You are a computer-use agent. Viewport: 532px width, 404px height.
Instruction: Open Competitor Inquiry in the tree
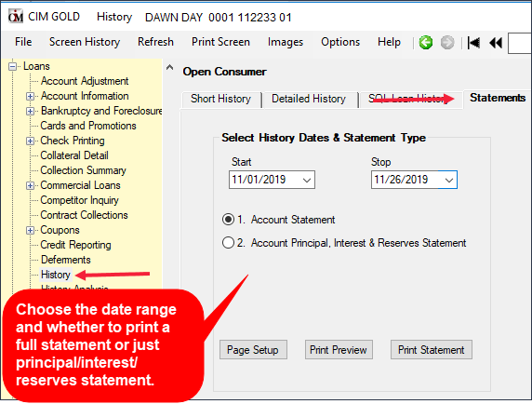pos(79,200)
